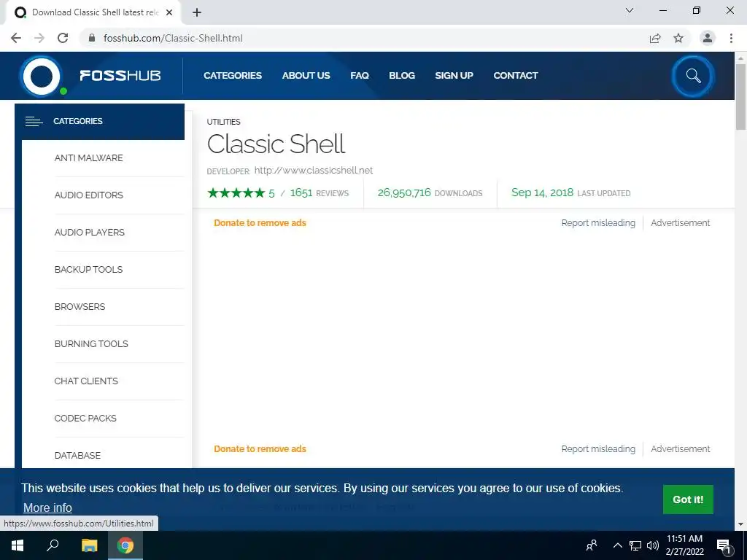This screenshot has height=560, width=747.
Task: Click the upper Donate to remove ads link
Action: click(260, 223)
